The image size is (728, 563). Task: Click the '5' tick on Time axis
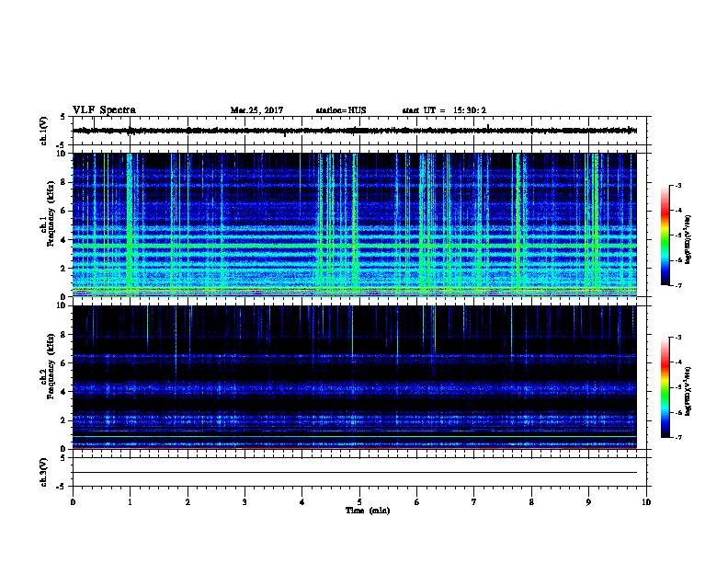coord(359,501)
